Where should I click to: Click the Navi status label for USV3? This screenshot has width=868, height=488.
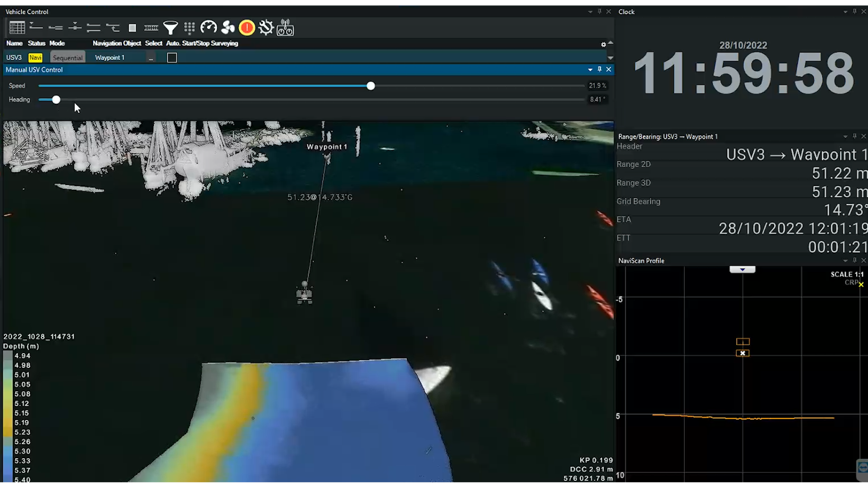[35, 57]
